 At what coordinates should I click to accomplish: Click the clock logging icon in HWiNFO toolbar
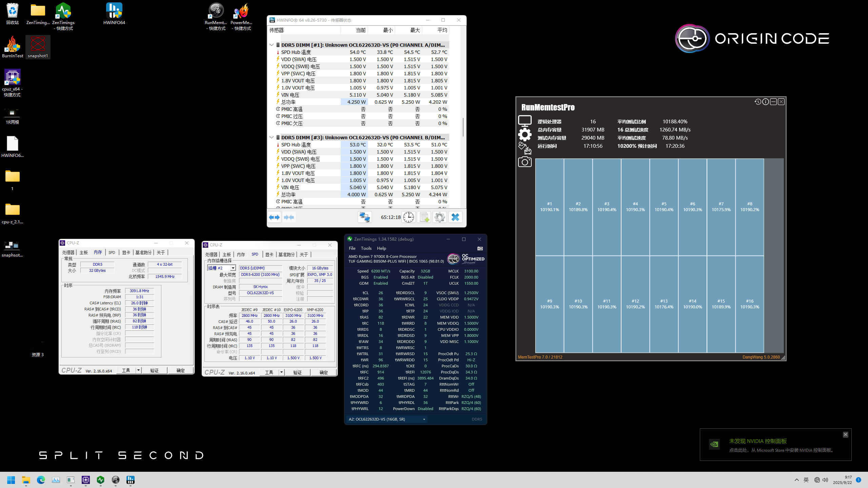pyautogui.click(x=409, y=217)
